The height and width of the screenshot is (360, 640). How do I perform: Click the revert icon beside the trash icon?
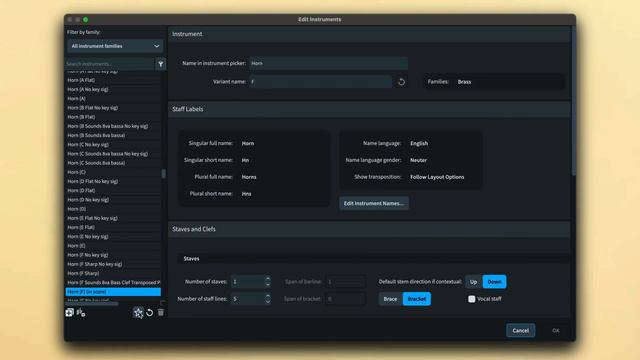pyautogui.click(x=150, y=313)
